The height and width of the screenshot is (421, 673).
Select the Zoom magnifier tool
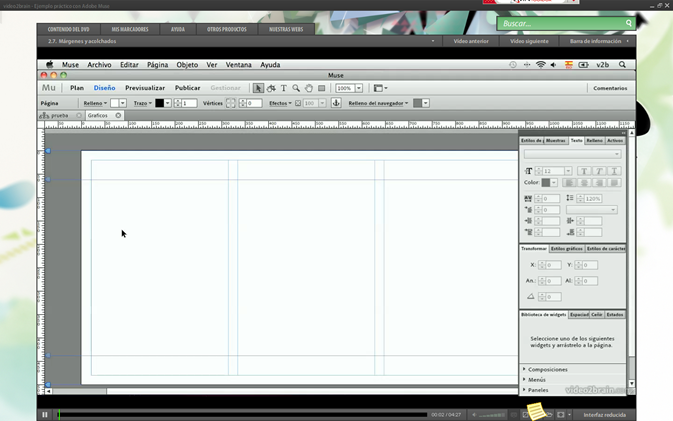pyautogui.click(x=296, y=88)
